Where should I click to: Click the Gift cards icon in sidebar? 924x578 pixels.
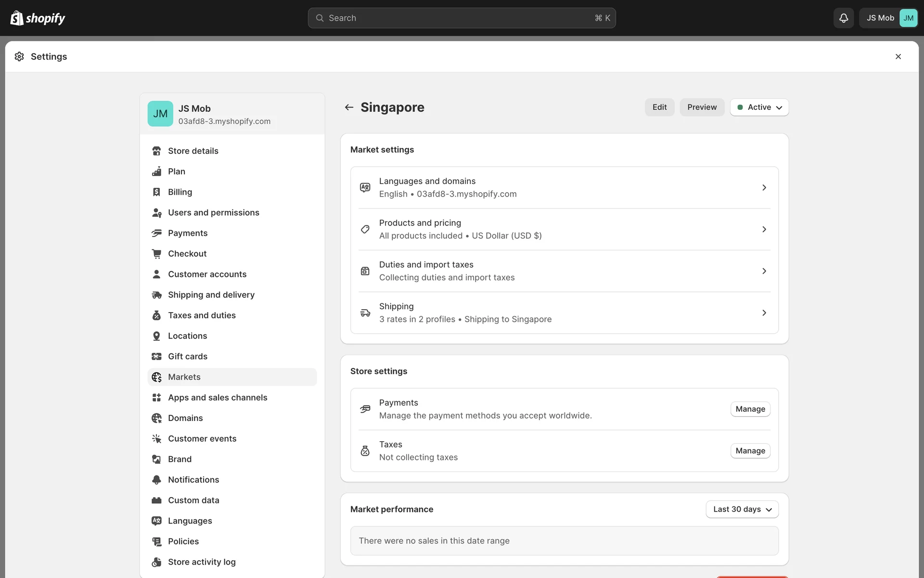(156, 356)
